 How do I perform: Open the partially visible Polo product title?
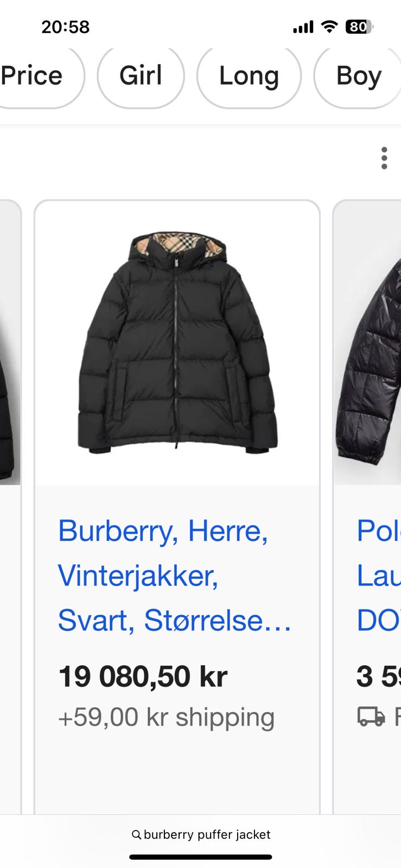pos(378,575)
